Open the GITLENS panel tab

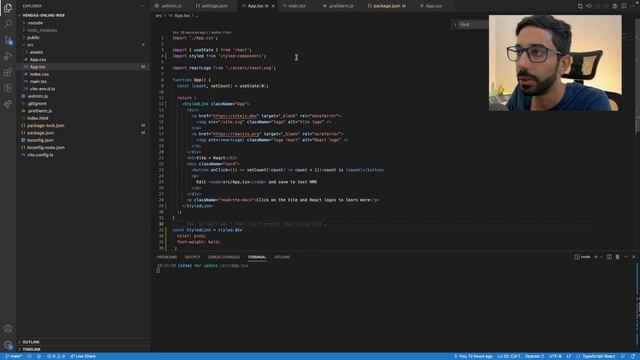[282, 257]
